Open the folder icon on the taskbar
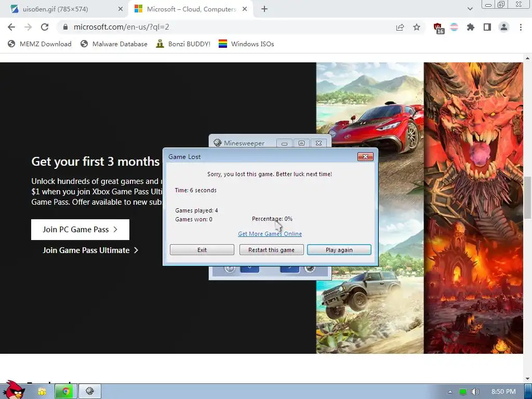Image resolution: width=532 pixels, height=399 pixels. (x=42, y=392)
